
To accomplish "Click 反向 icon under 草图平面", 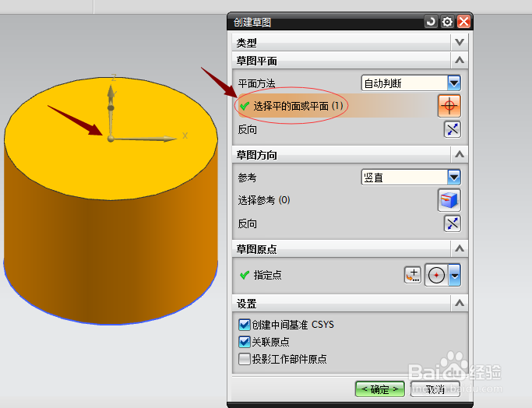I will [453, 129].
